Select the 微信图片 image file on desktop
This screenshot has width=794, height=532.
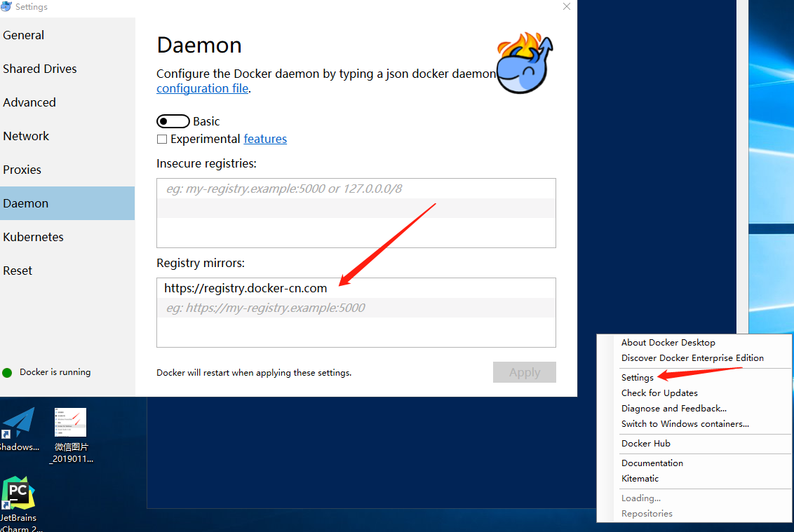pyautogui.click(x=71, y=435)
